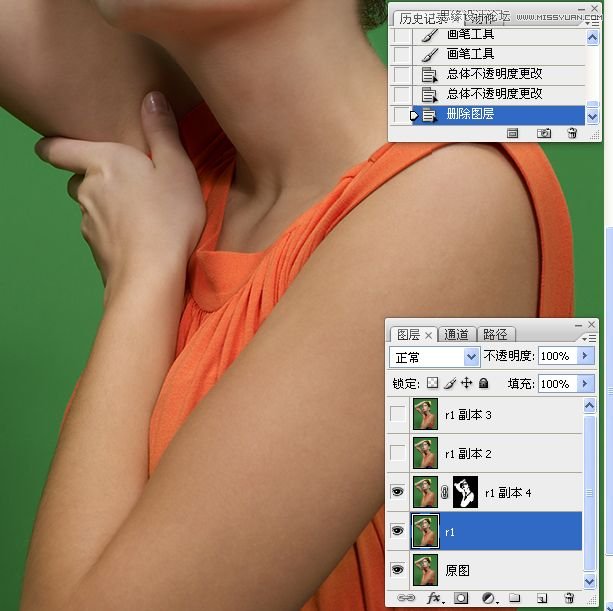Add a layer mask

point(462,598)
